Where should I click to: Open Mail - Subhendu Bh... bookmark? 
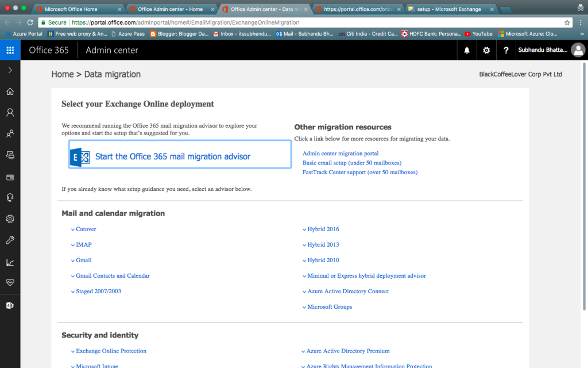click(x=304, y=34)
